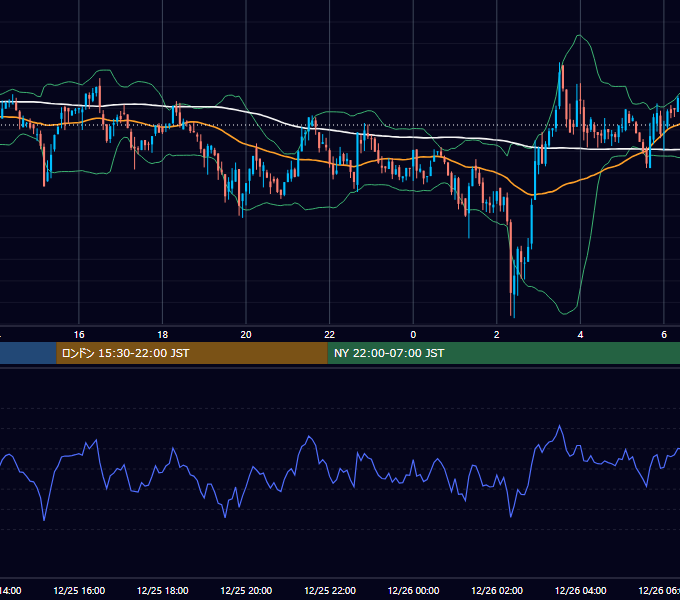Click the 12/26 02:00 time label
This screenshot has height=600, width=680.
coord(497,590)
